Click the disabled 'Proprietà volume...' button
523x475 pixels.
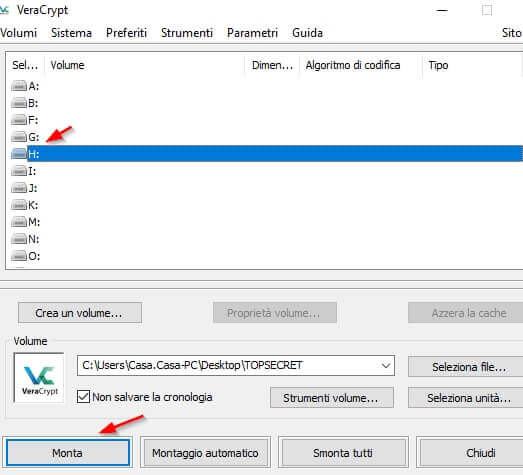point(275,313)
